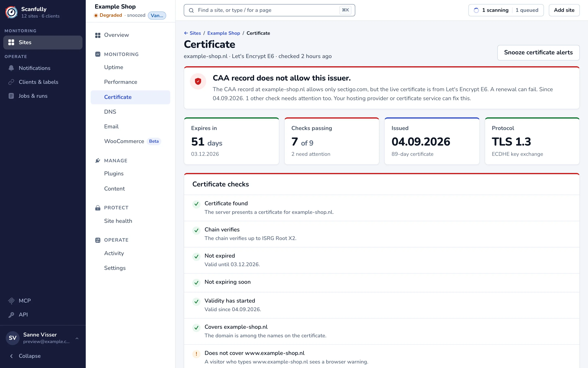Click the Expires in 51 days card

point(231,141)
